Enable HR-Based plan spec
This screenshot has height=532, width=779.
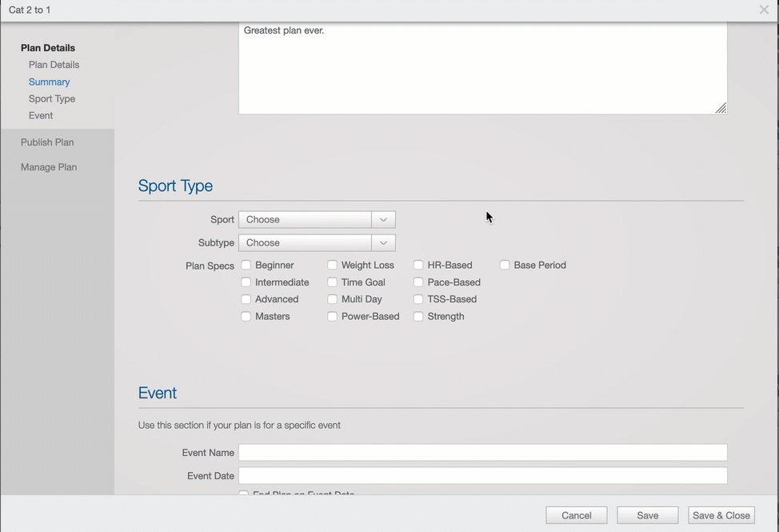418,266
